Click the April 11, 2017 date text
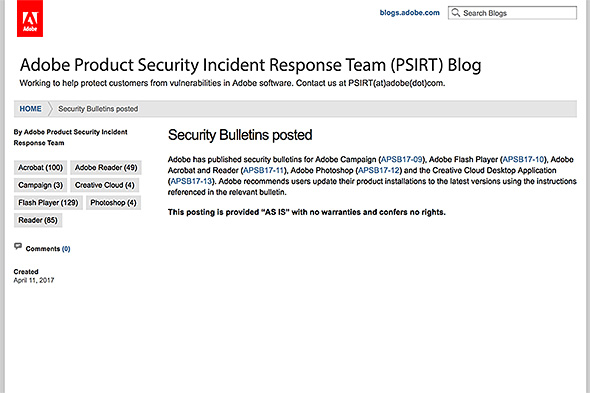This screenshot has height=393, width=590. (34, 280)
